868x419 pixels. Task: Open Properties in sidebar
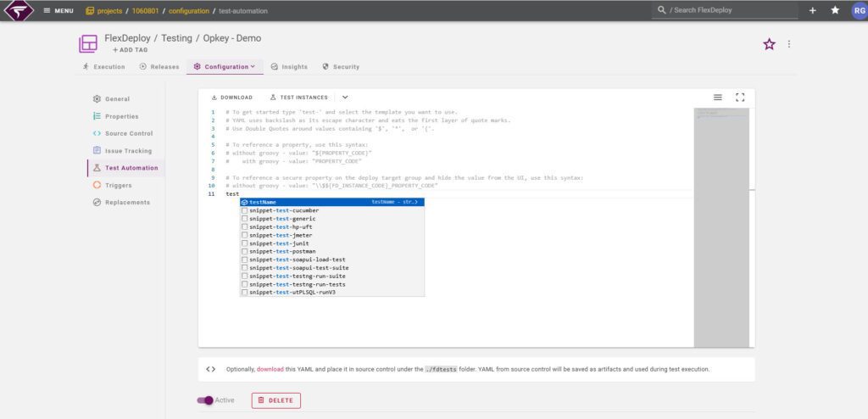(115, 116)
